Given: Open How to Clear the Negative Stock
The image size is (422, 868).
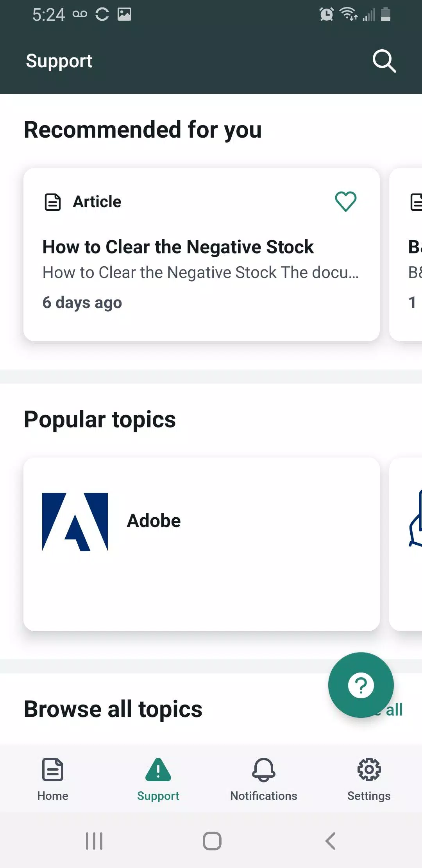Looking at the screenshot, I should point(178,247).
